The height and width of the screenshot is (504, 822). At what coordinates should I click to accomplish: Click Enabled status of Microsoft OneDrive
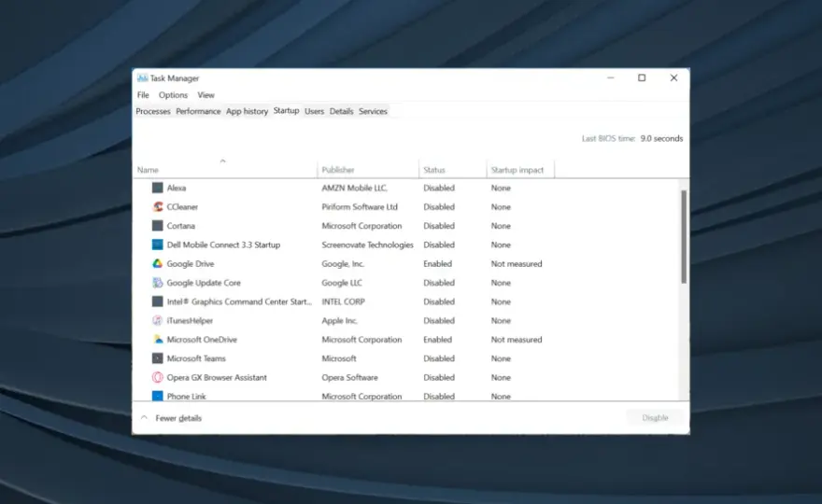click(x=438, y=340)
